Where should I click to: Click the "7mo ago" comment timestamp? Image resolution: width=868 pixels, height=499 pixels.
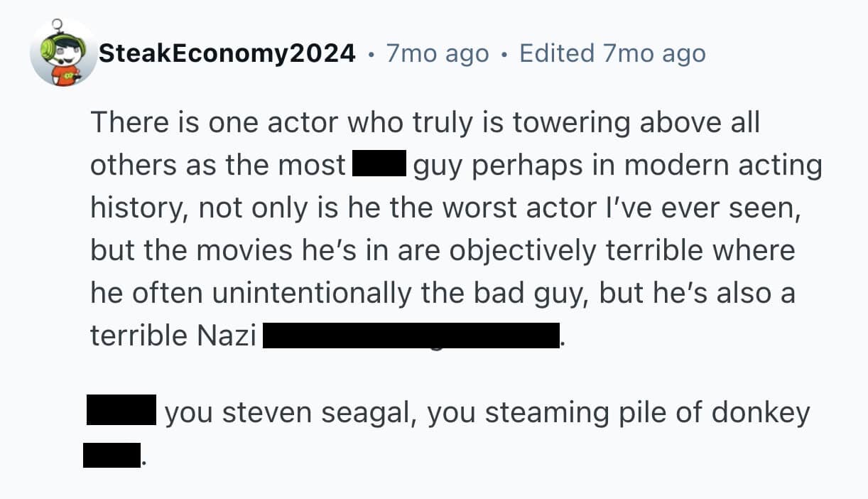(x=438, y=53)
